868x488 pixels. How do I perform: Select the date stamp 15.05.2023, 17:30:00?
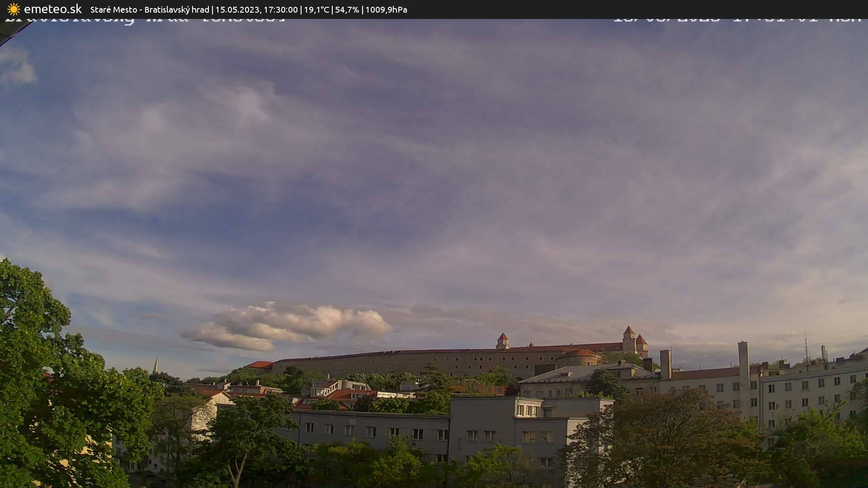[x=257, y=9]
